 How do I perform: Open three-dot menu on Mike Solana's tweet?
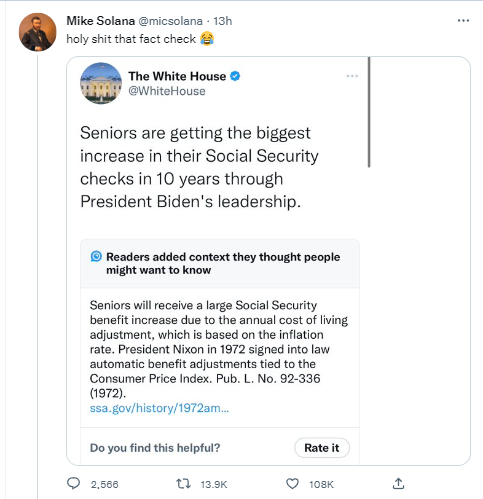[x=463, y=21]
